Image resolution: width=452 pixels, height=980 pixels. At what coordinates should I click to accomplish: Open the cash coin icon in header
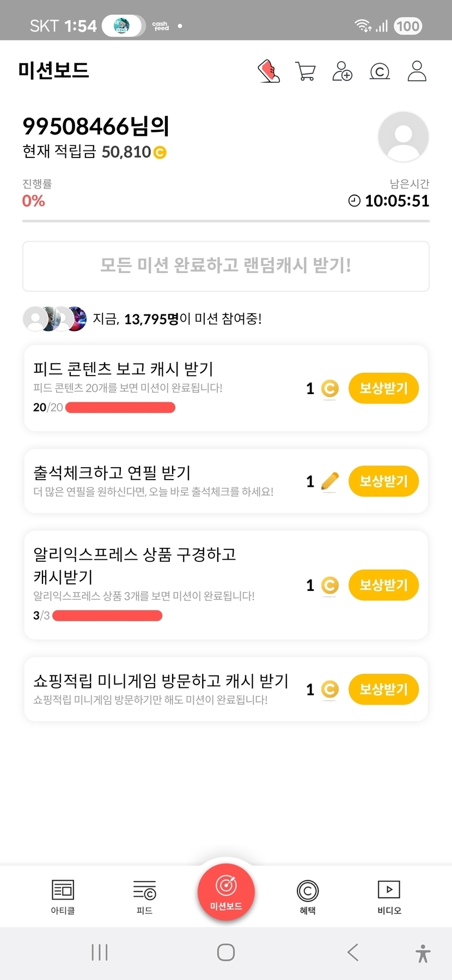pos(380,71)
